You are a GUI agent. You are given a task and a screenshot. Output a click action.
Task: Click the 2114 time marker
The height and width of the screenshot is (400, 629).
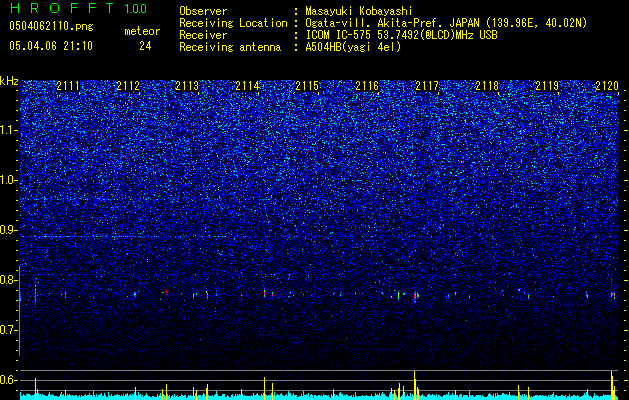[x=247, y=86]
